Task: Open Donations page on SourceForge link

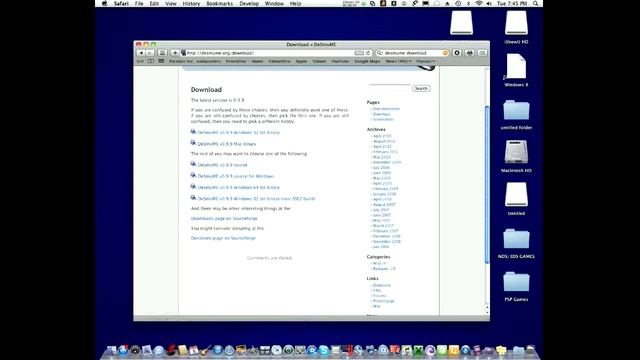Action: pyautogui.click(x=223, y=238)
